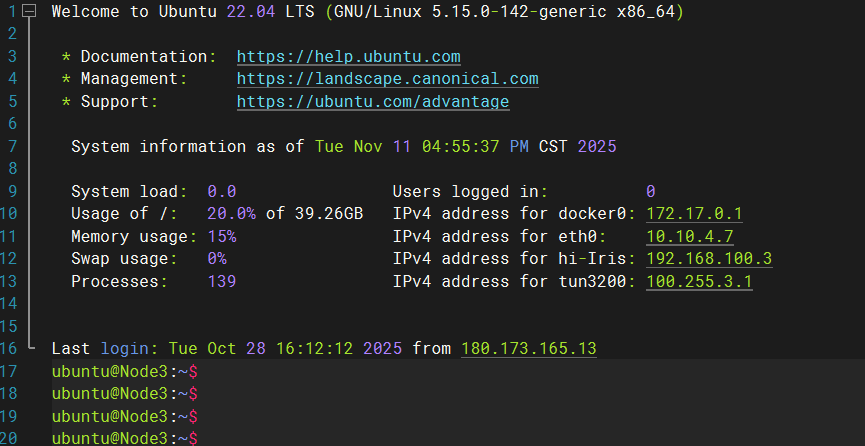Image resolution: width=865 pixels, height=446 pixels.
Task: Open the help.ubuntu.com documentation link
Action: [348, 57]
